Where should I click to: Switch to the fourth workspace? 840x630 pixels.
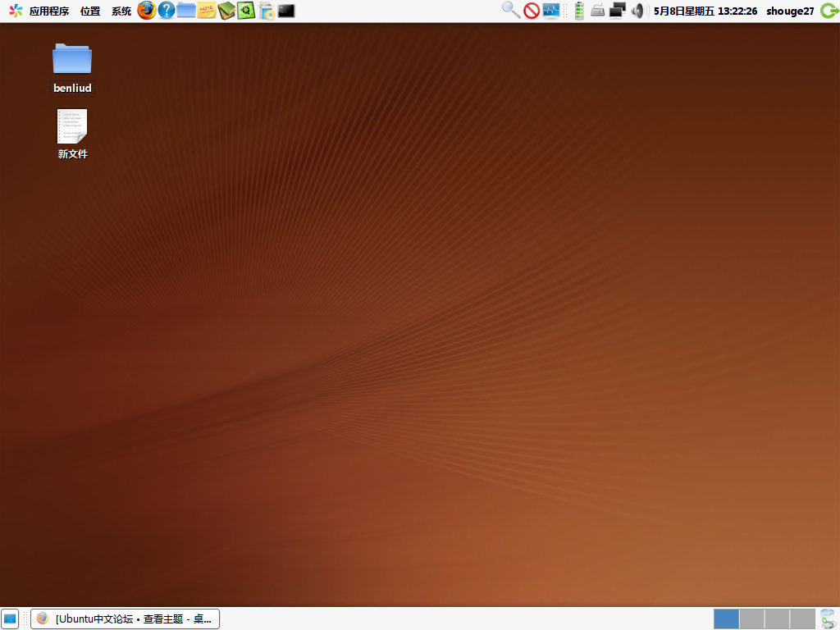802,619
